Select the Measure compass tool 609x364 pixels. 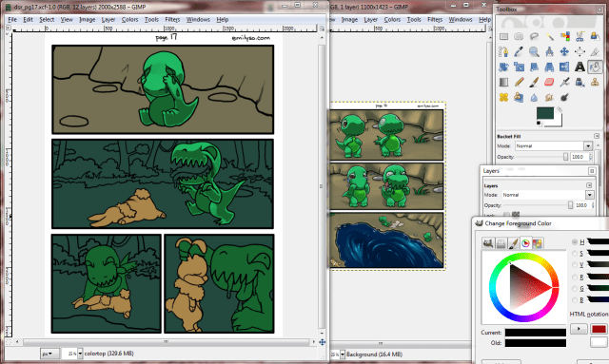pos(549,51)
